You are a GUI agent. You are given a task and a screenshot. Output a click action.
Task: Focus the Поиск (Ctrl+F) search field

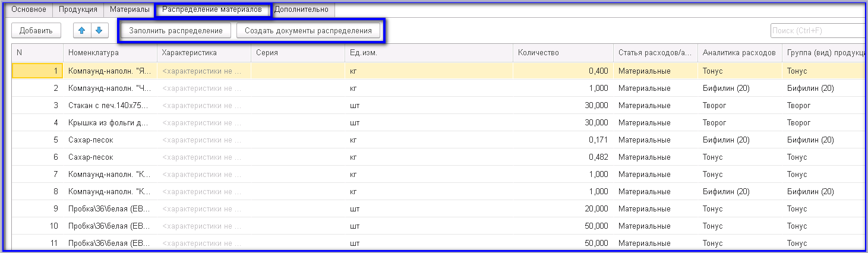point(817,31)
